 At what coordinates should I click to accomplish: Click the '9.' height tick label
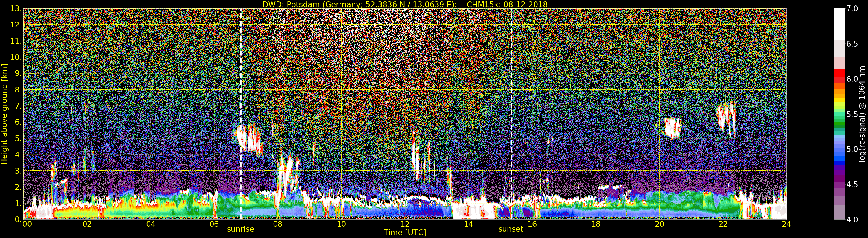[18, 73]
